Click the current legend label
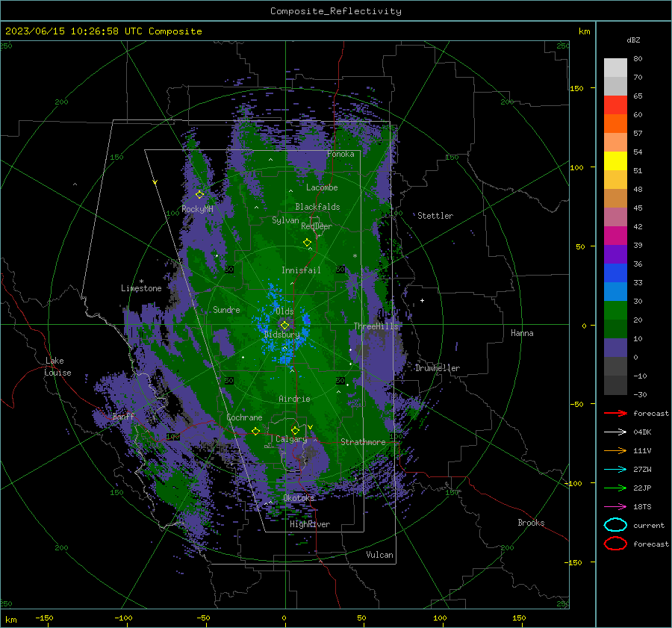The height and width of the screenshot is (628, 672). click(x=649, y=525)
